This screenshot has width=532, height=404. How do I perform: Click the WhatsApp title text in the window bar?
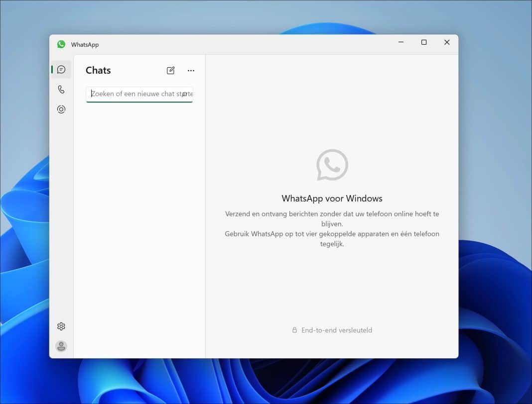(x=85, y=44)
